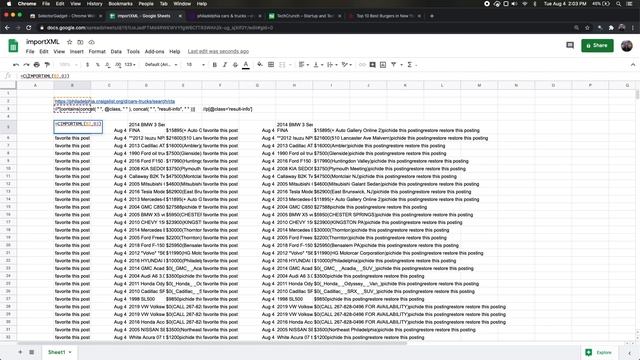Toggle italic formatting
640x360 pixels.
(x=225, y=64)
